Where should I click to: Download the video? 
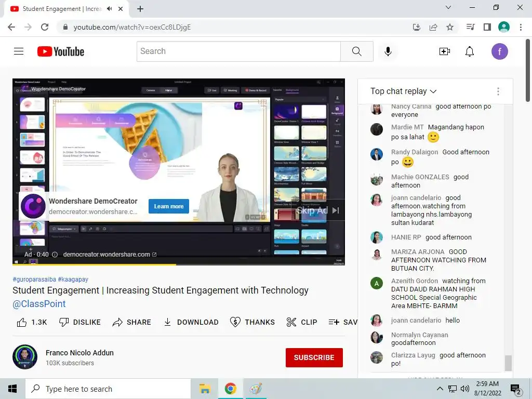coord(191,322)
